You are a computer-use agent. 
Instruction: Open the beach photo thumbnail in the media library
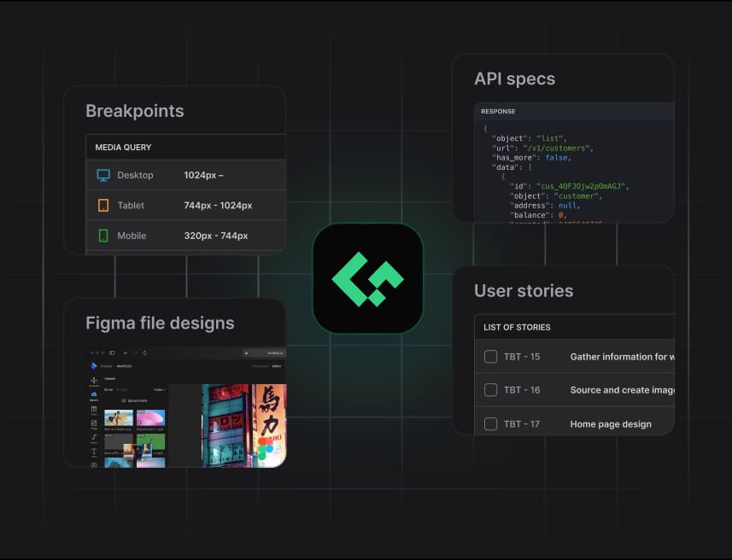118,417
